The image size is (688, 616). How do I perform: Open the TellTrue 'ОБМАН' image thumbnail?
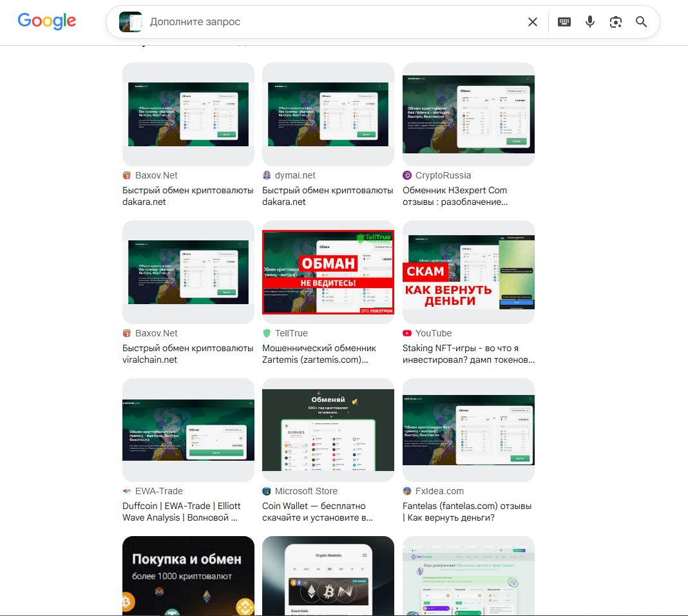(328, 272)
